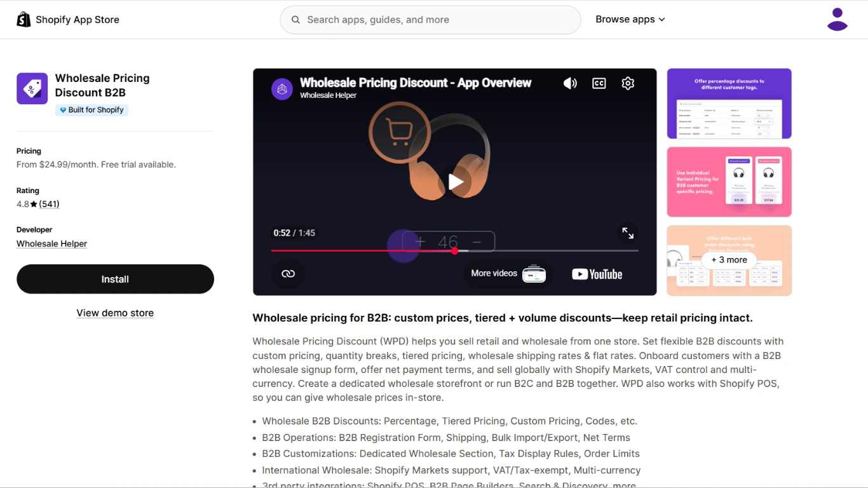Viewport: 868px width, 488px height.
Task: Open the video on YouTube
Action: pos(597,274)
